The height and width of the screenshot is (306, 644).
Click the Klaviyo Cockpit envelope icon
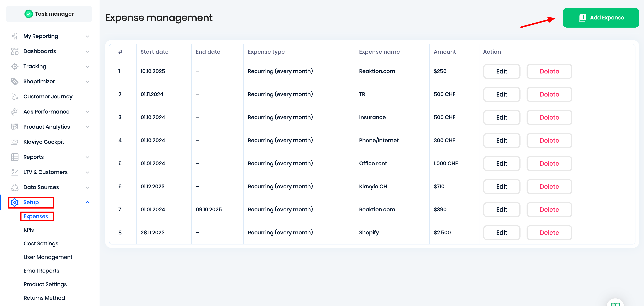[x=15, y=142]
